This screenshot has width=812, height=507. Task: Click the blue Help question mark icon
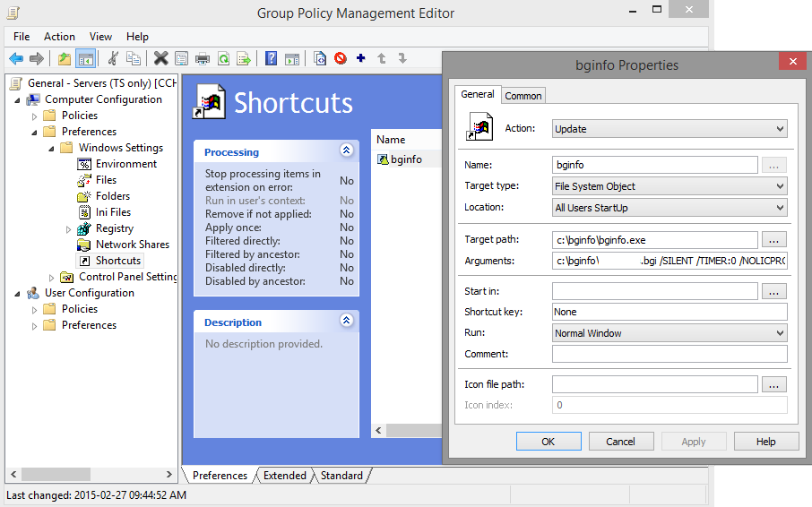coord(271,58)
